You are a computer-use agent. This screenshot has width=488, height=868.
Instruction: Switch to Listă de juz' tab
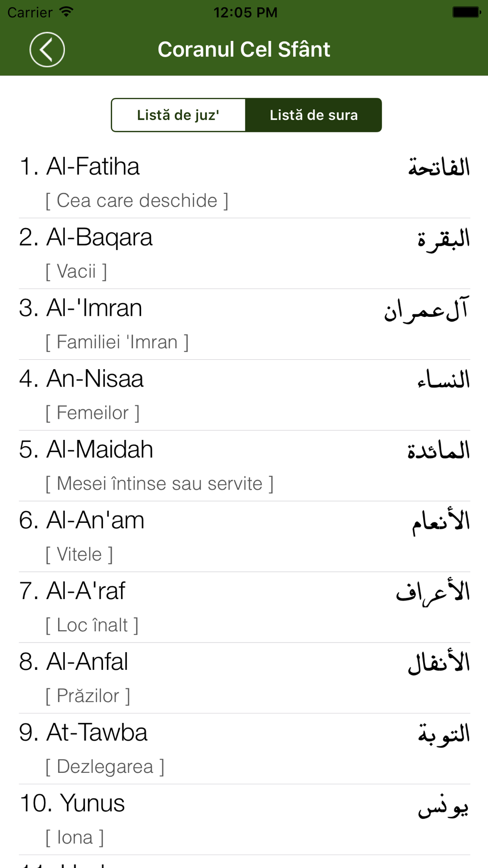(178, 115)
